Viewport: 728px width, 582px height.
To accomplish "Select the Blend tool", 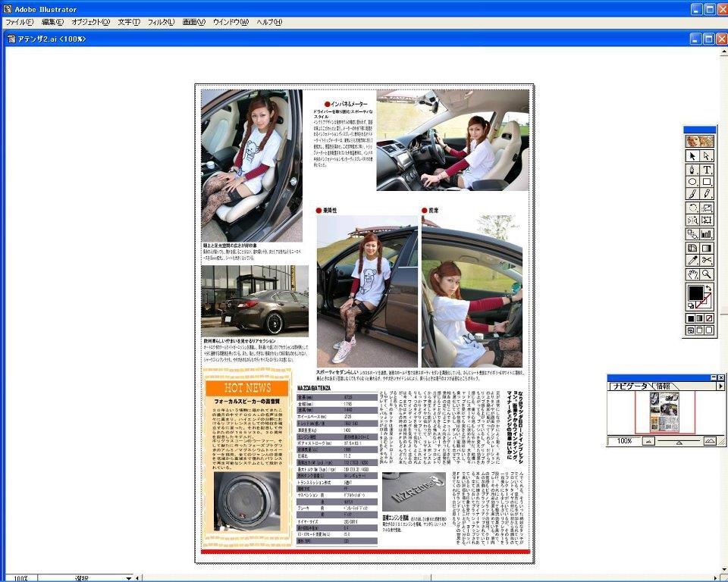I will click(x=692, y=234).
